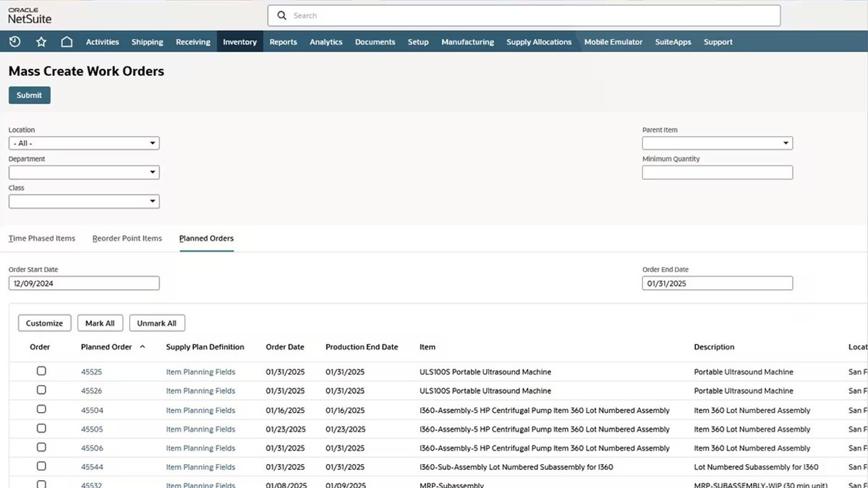
Task: Click the Minimum Quantity field
Action: pyautogui.click(x=718, y=172)
